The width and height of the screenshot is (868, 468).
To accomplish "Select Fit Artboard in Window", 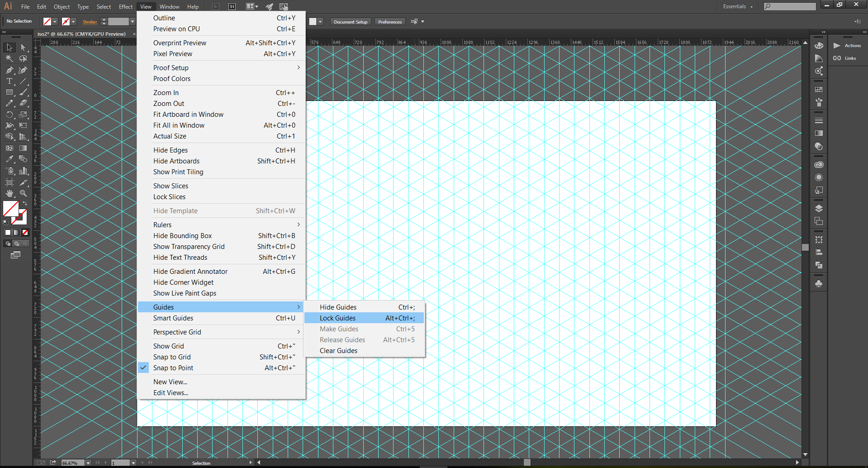I will click(221, 115).
